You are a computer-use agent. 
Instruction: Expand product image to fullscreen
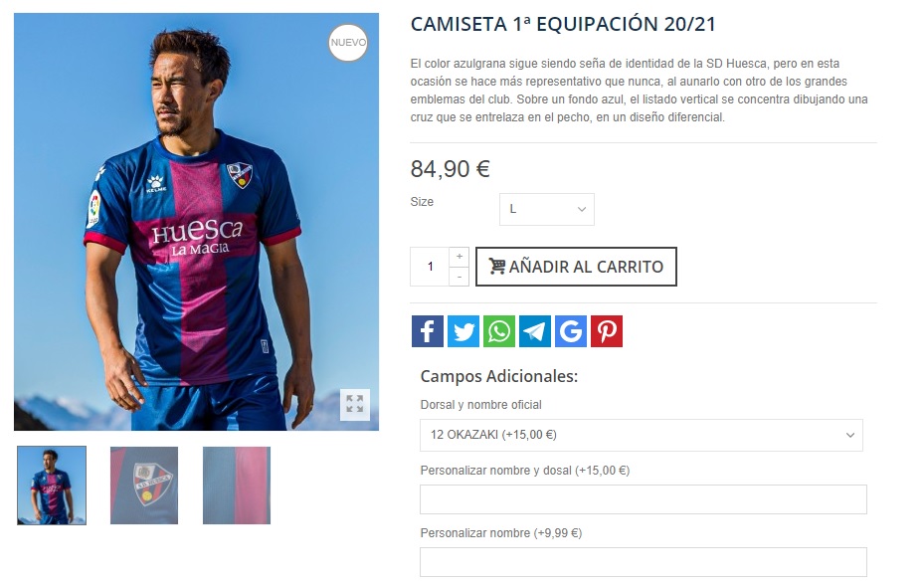click(x=355, y=404)
